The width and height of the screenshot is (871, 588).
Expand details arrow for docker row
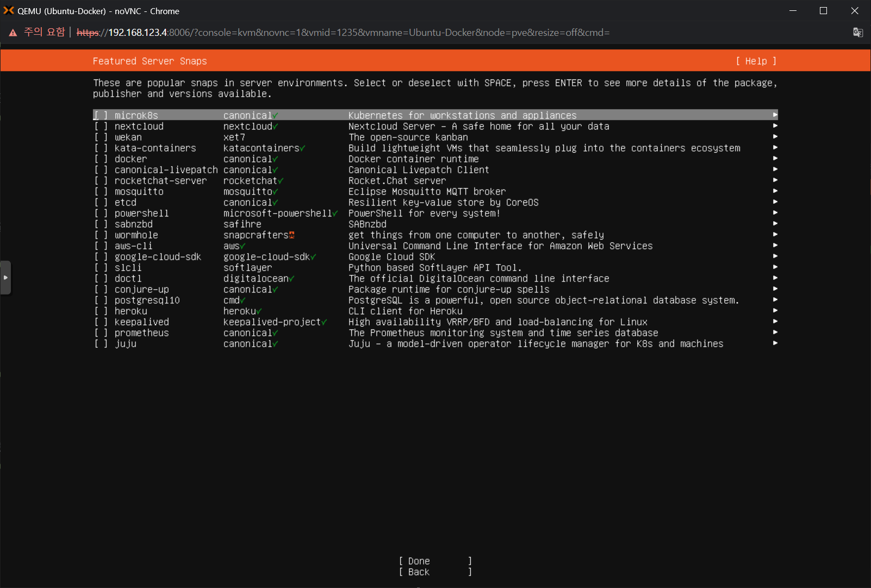click(775, 158)
